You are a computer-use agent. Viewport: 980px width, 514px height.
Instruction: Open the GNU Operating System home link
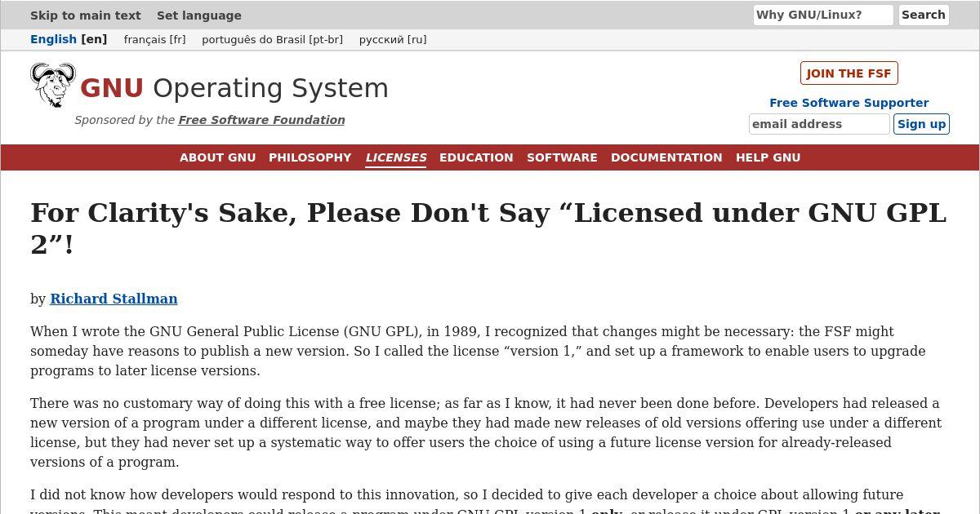coord(234,88)
